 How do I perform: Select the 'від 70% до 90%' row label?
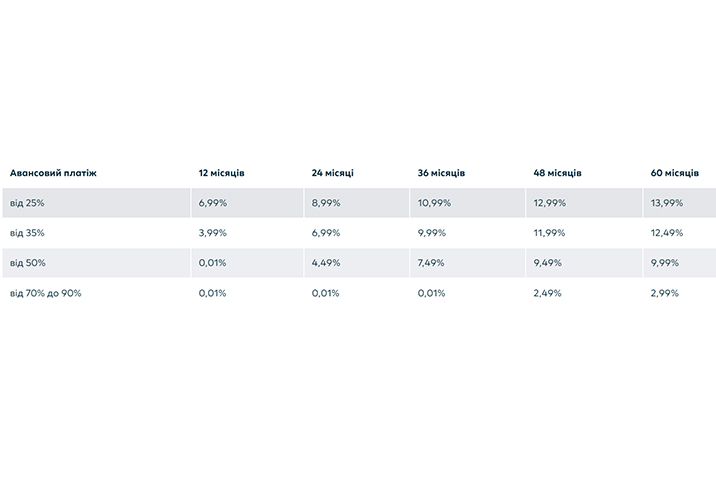click(x=46, y=293)
